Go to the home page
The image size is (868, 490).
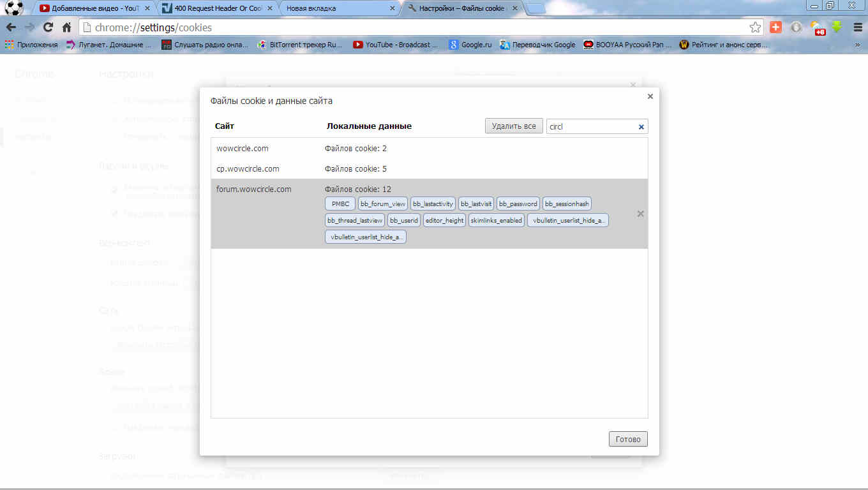tap(66, 27)
